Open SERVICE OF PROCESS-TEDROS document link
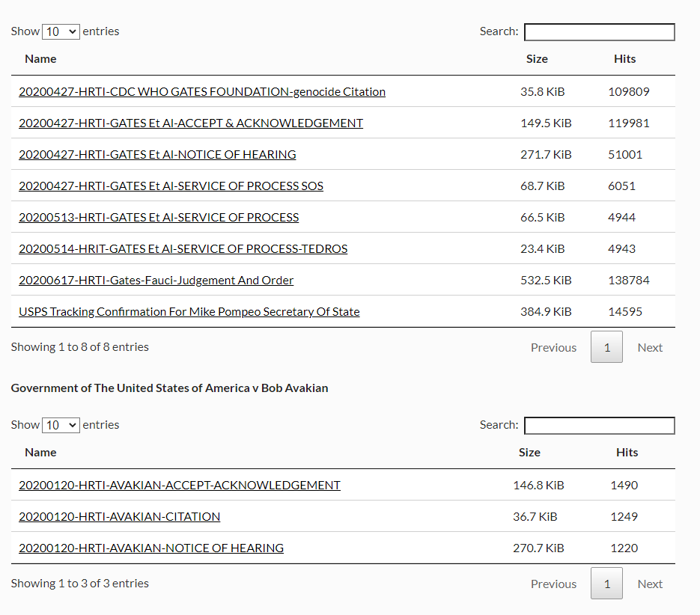The image size is (700, 615). coord(183,249)
